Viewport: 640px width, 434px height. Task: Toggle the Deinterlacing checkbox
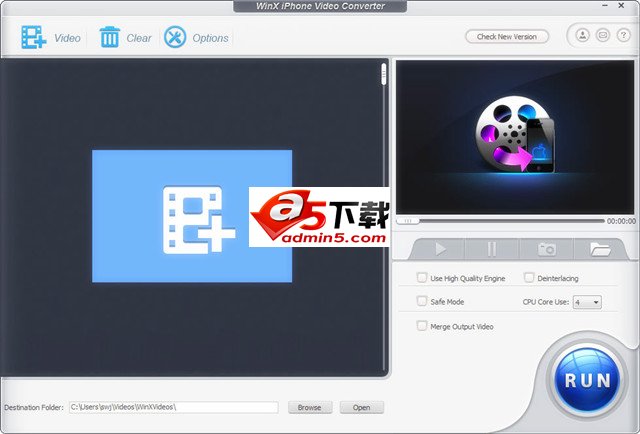(x=529, y=278)
